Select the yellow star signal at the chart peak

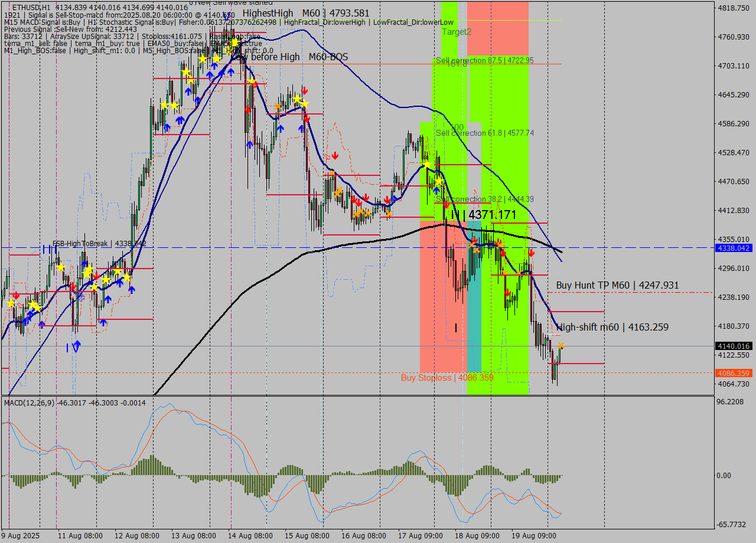(234, 43)
